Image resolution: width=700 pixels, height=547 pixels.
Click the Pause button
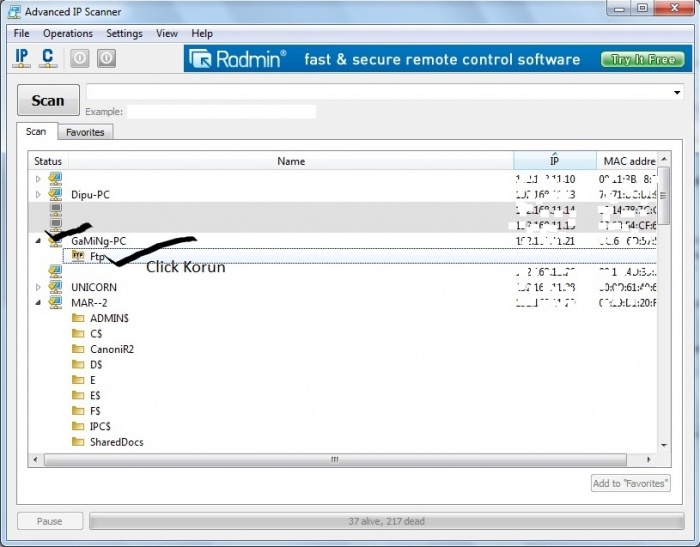click(x=50, y=521)
